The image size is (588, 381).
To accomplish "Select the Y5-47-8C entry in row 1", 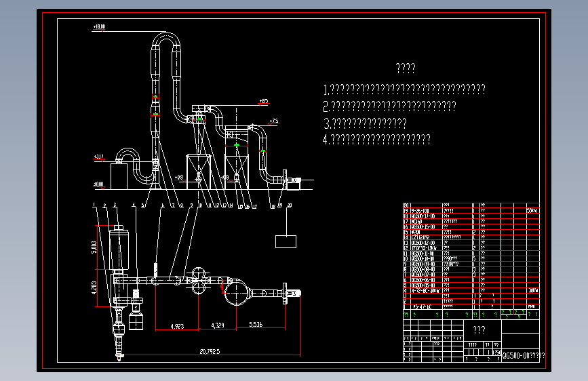I will (423, 306).
